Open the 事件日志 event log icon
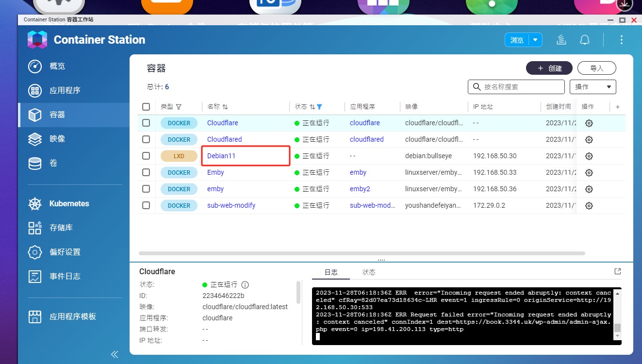Image resolution: width=642 pixels, height=364 pixels. coord(35,276)
